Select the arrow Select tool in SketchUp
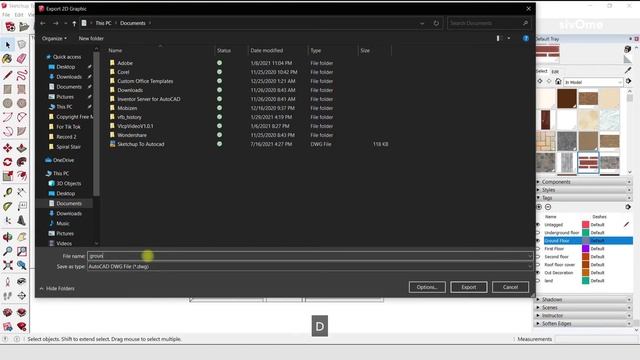The height and width of the screenshot is (360, 640). click(8, 45)
